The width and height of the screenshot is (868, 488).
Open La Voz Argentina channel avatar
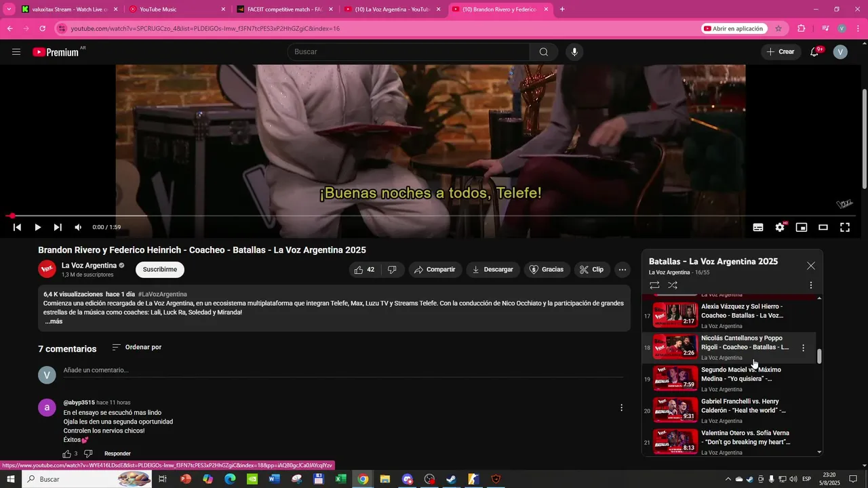(x=47, y=269)
